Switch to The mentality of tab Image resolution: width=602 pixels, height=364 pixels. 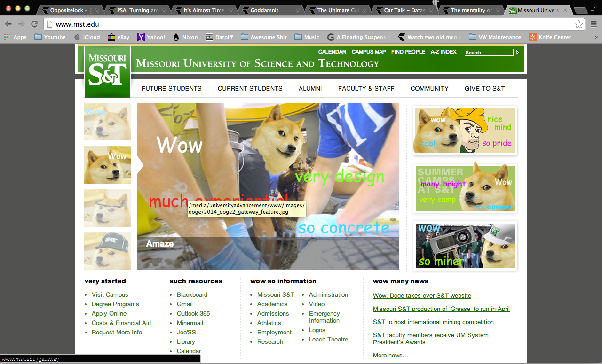(x=471, y=10)
